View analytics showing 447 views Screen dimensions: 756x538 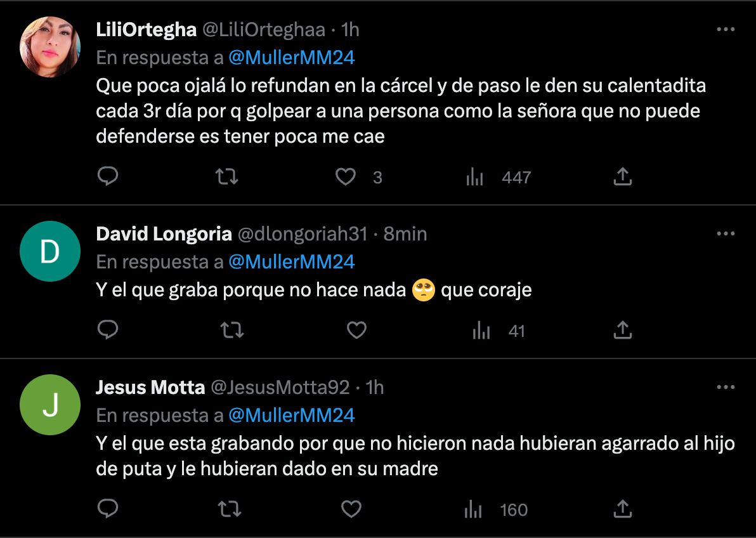coord(475,178)
